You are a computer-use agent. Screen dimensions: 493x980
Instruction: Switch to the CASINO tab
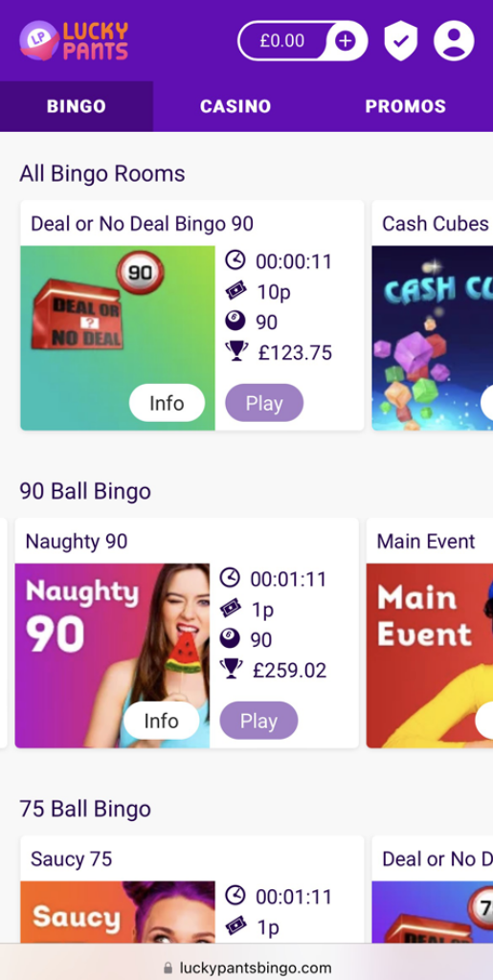pos(235,106)
